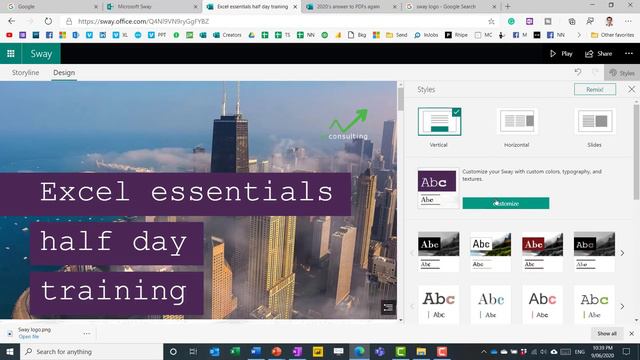Pick the red Abc photo style

542,251
